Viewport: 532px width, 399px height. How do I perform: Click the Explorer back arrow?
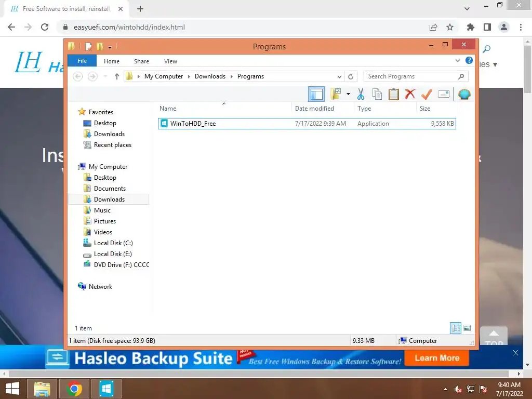[x=78, y=76]
